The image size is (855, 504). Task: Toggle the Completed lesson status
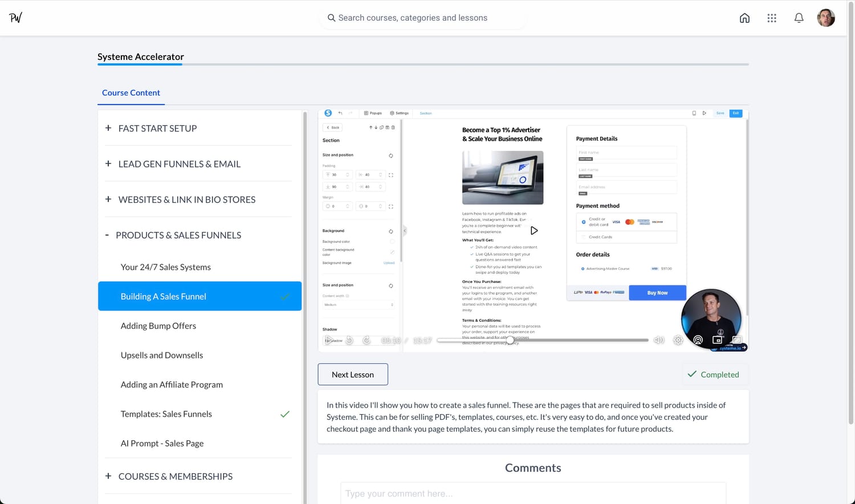(715, 374)
